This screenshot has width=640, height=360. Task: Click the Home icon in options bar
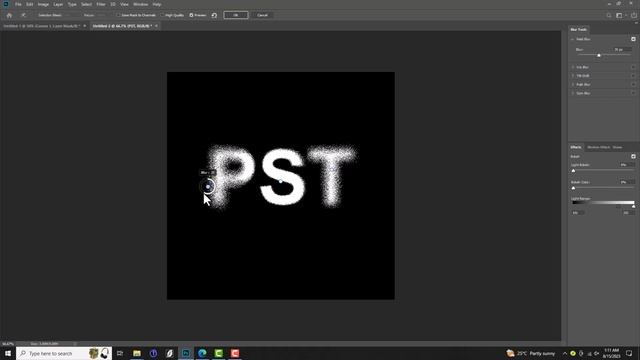coord(9,15)
